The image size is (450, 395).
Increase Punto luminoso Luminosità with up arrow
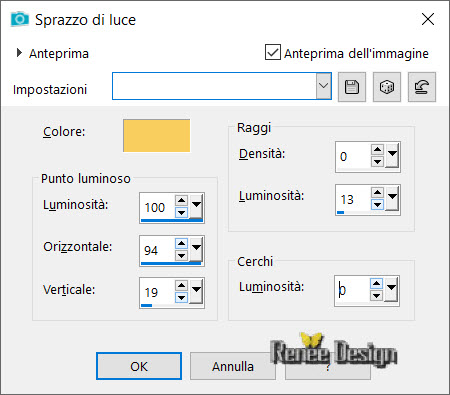[x=181, y=200]
